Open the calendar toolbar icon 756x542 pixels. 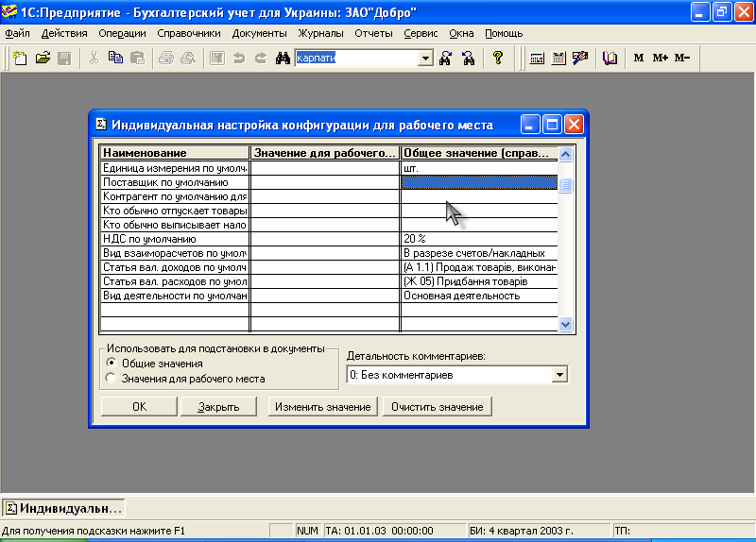pos(558,59)
